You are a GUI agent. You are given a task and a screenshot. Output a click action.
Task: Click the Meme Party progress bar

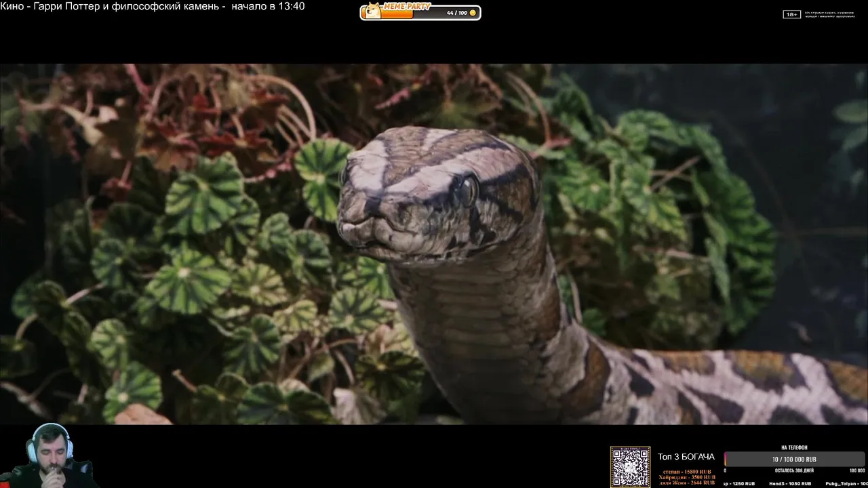click(420, 12)
